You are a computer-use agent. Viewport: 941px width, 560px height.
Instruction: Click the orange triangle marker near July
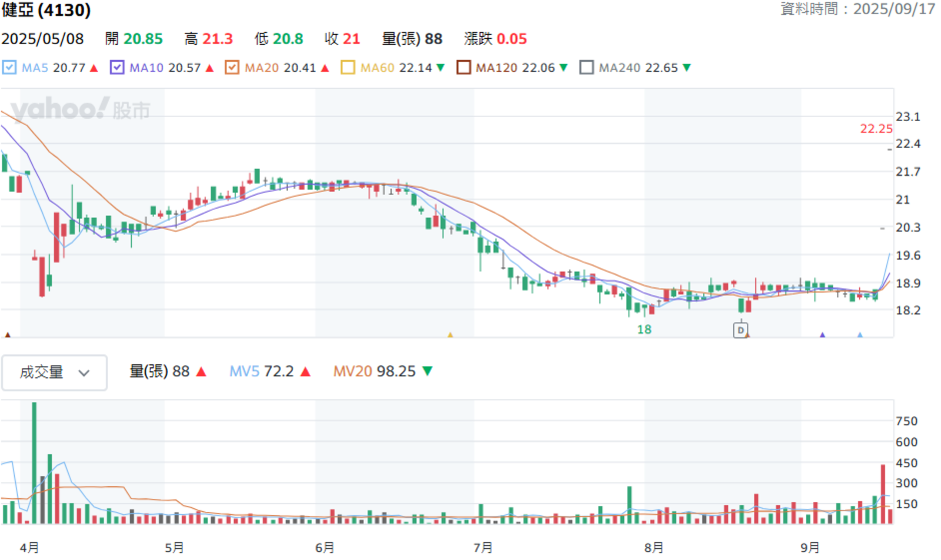pos(451,335)
